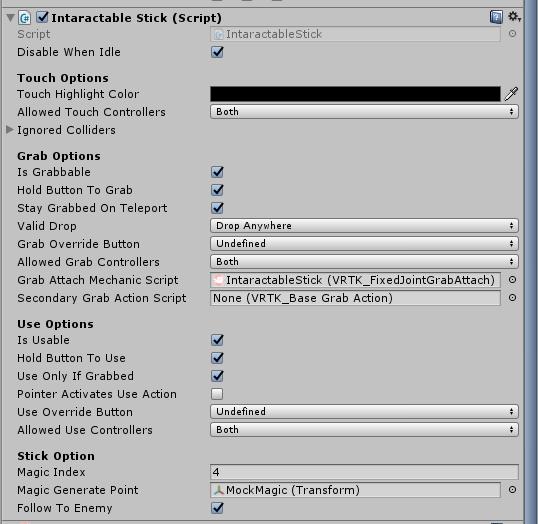Click the Magic Index label

[51, 472]
